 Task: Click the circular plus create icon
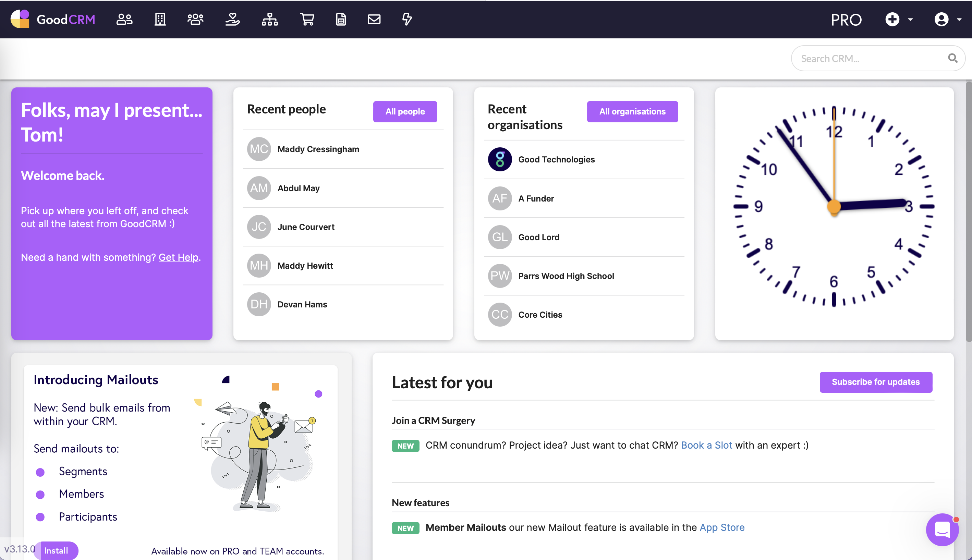tap(892, 19)
